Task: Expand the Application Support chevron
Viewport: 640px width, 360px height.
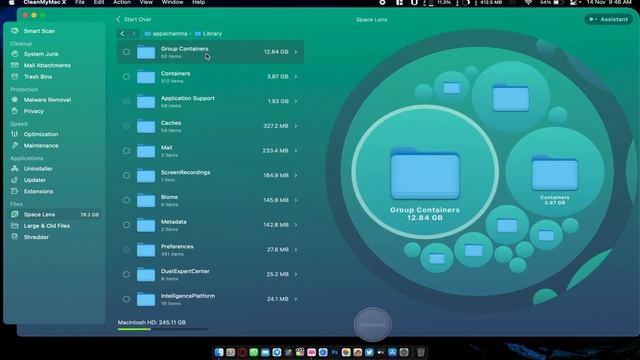Action: 296,101
